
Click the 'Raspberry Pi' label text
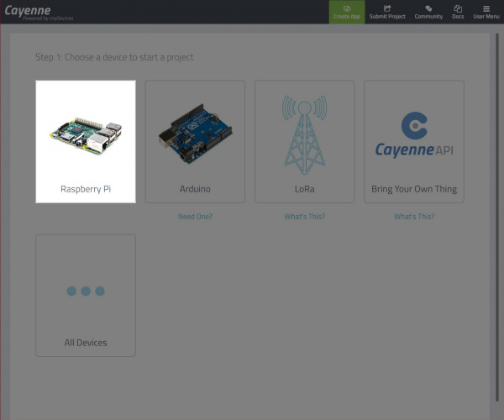[86, 189]
